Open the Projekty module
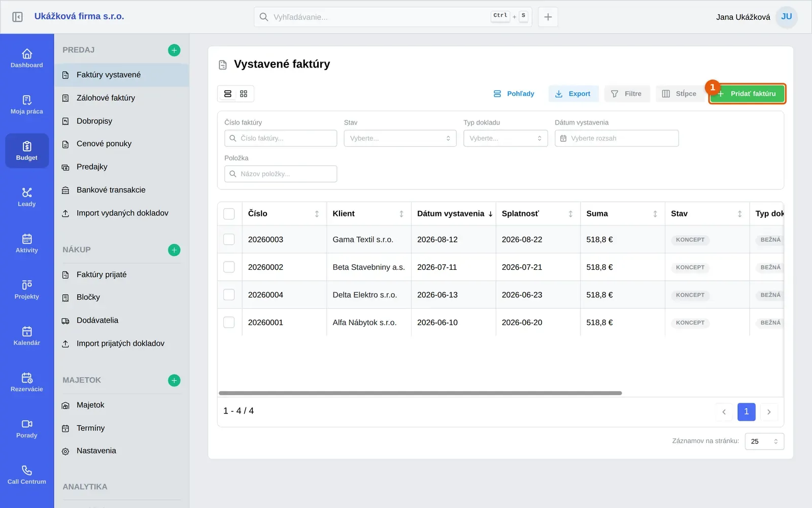 coord(27,290)
